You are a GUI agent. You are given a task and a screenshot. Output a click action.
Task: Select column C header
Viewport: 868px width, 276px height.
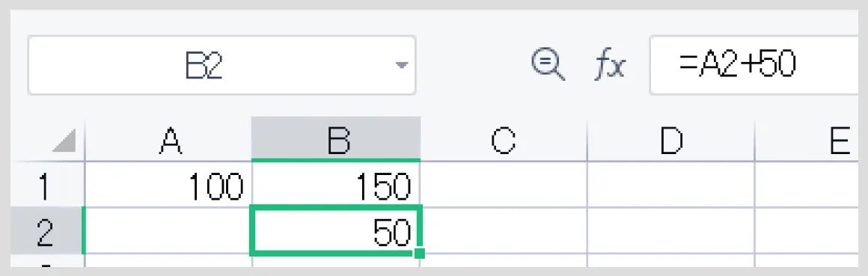(504, 139)
